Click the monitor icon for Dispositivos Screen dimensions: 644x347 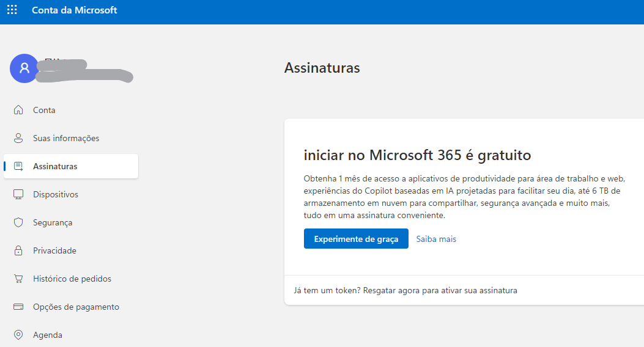[x=18, y=194]
